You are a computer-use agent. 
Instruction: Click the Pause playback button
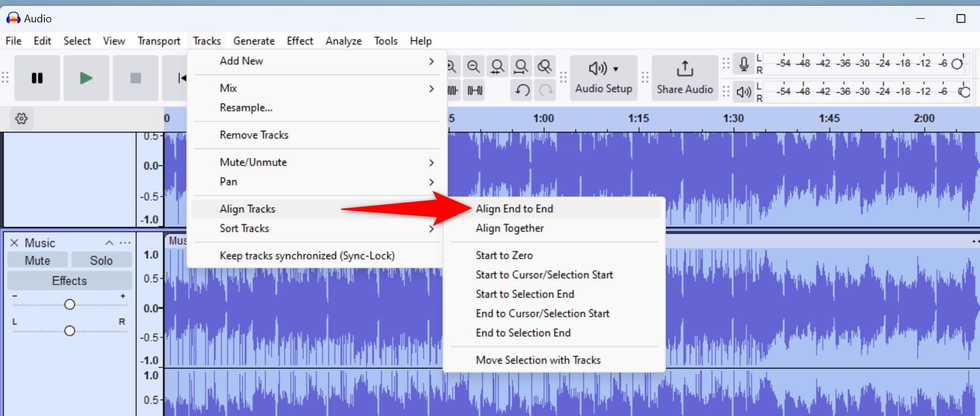click(x=37, y=78)
